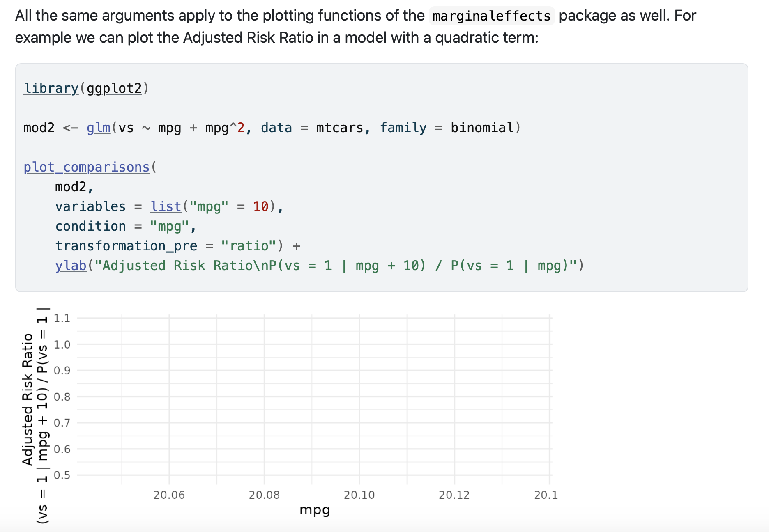Click the "mod2 <-" assignment text
Viewport: 769px width, 532px height.
click(x=51, y=128)
